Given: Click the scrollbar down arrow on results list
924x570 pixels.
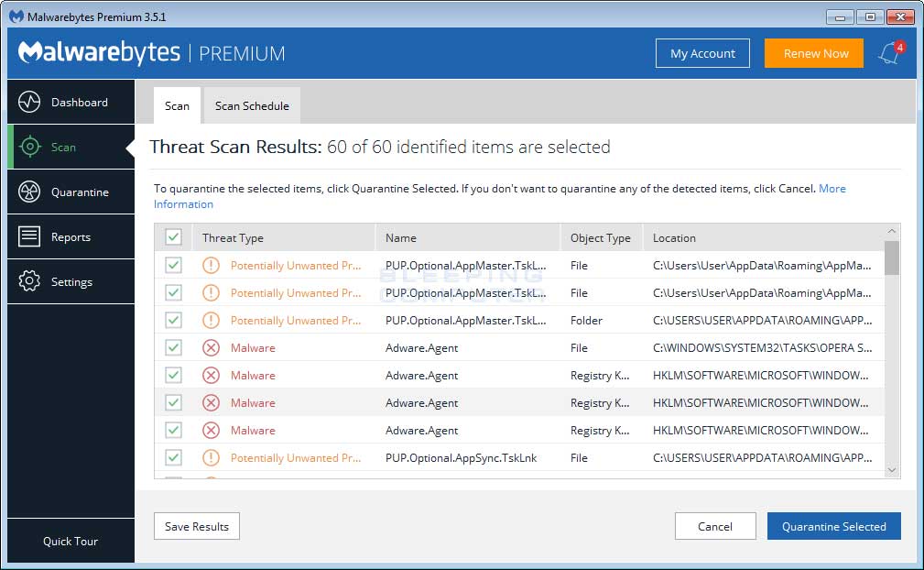Looking at the screenshot, I should click(891, 470).
